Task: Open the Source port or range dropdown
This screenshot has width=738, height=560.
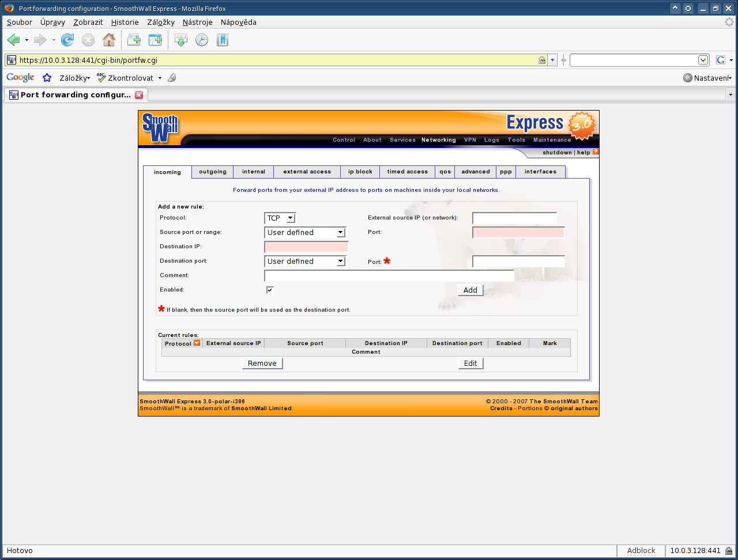Action: [304, 232]
